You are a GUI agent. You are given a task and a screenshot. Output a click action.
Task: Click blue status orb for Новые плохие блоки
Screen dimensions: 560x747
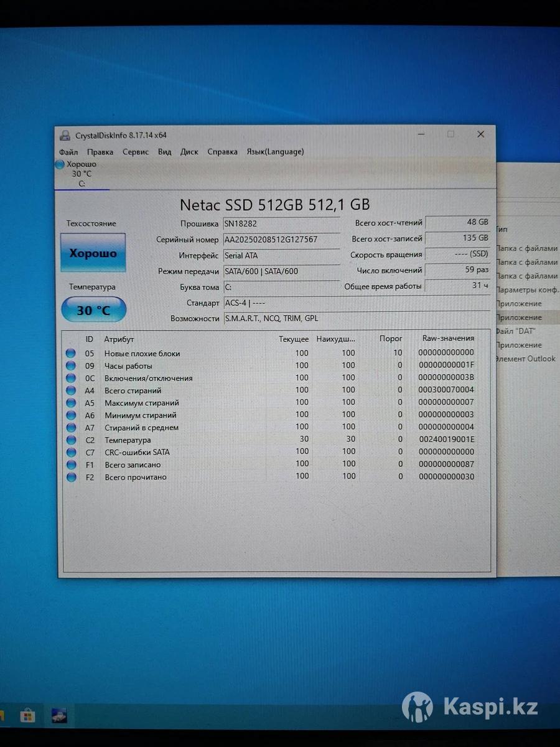71,354
